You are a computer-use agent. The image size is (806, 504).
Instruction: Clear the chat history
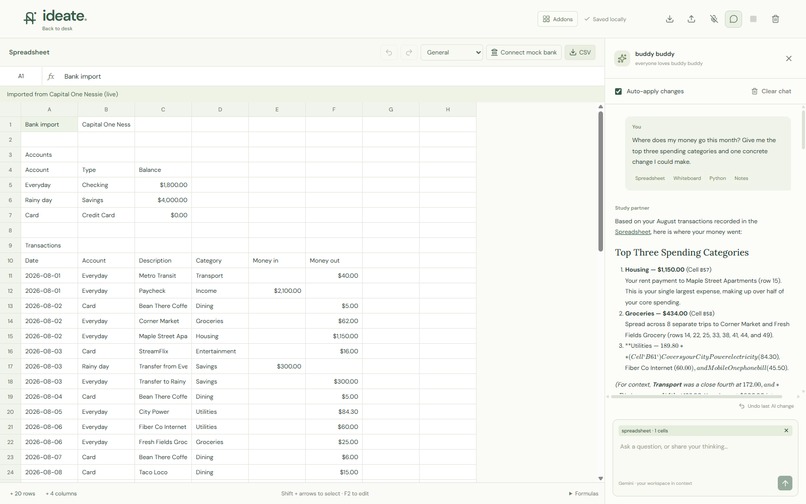tap(771, 92)
